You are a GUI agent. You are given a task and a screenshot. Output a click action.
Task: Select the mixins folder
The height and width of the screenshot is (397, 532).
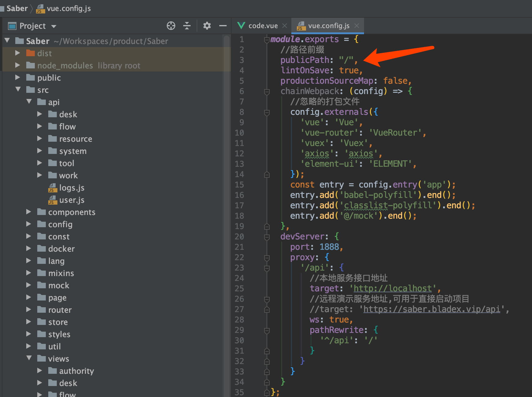coord(61,273)
